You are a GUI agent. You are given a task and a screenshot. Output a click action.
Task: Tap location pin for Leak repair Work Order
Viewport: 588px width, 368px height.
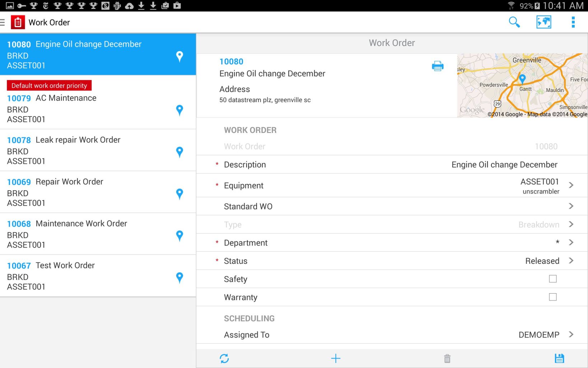(179, 152)
